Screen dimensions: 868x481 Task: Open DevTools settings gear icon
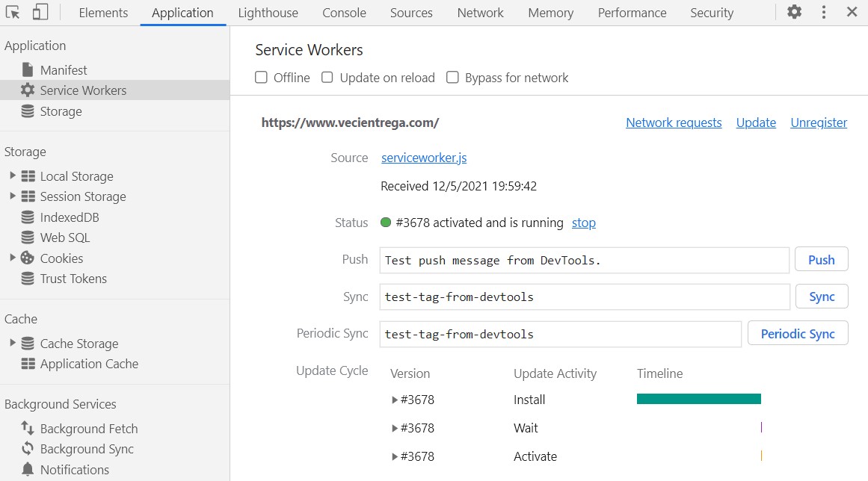(x=794, y=12)
